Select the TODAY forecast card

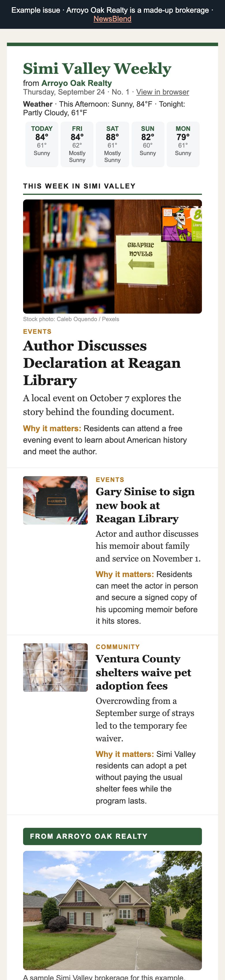(42, 144)
